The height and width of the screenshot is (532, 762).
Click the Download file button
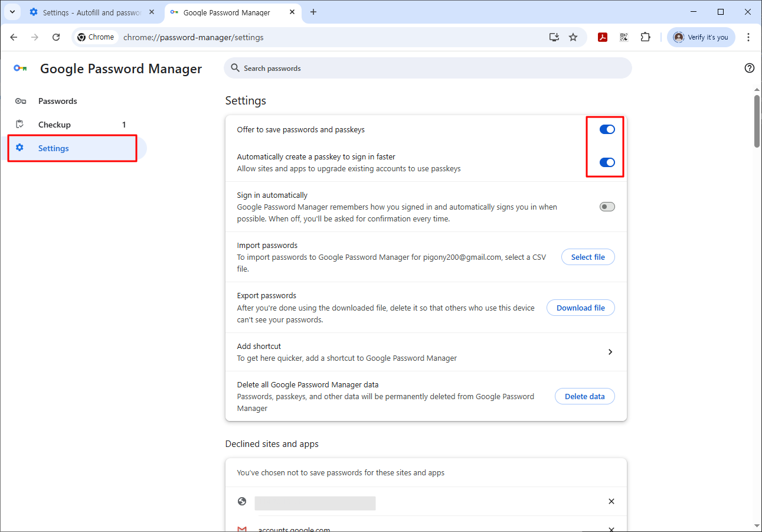click(581, 308)
